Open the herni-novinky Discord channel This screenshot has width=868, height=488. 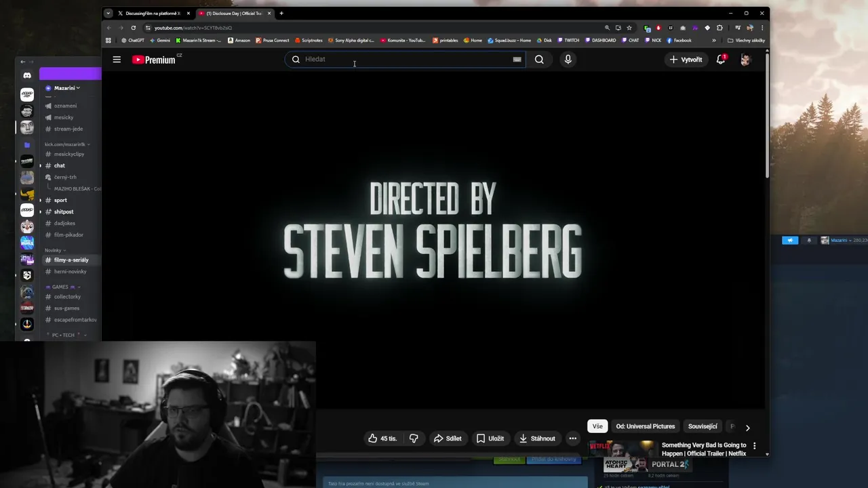[70, 272]
